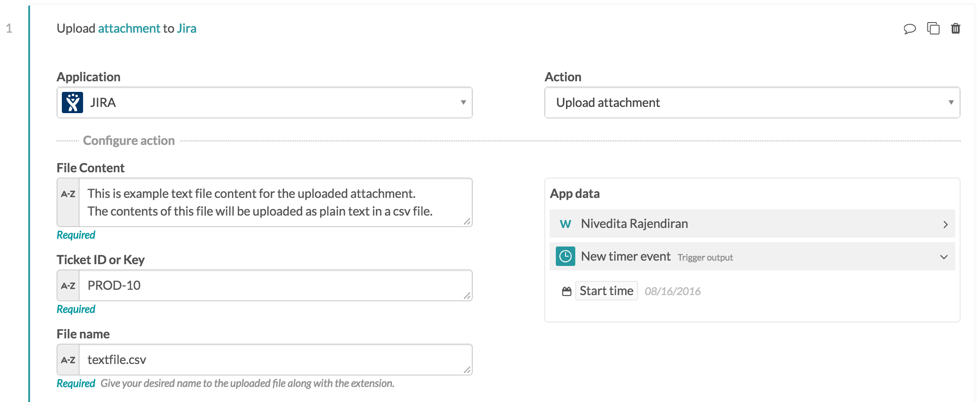Screen dimensions: 980x402
Task: Click the Trigger output label
Action: pyautogui.click(x=705, y=258)
